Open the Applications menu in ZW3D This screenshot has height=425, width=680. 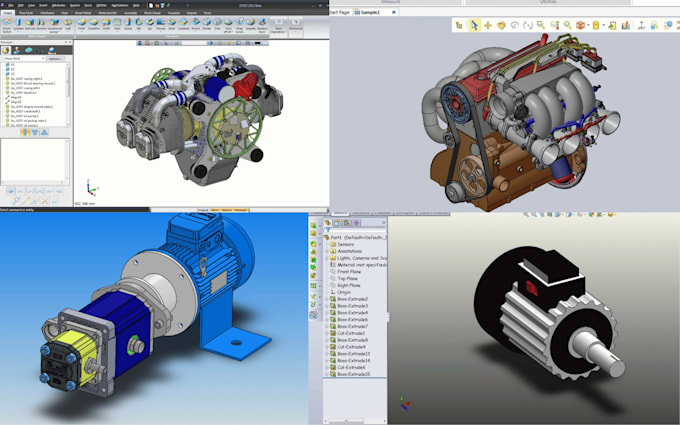[120, 6]
